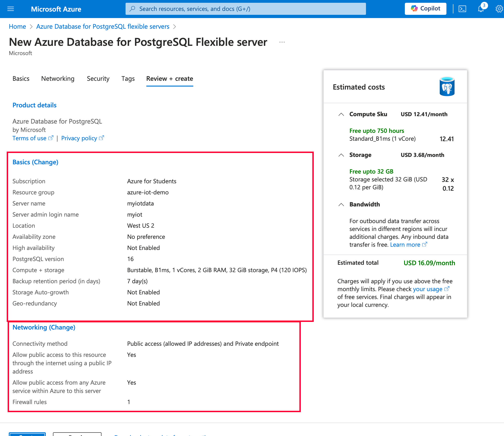Switch to the Networking tab
Viewport: 504px width, 436px height.
point(58,79)
